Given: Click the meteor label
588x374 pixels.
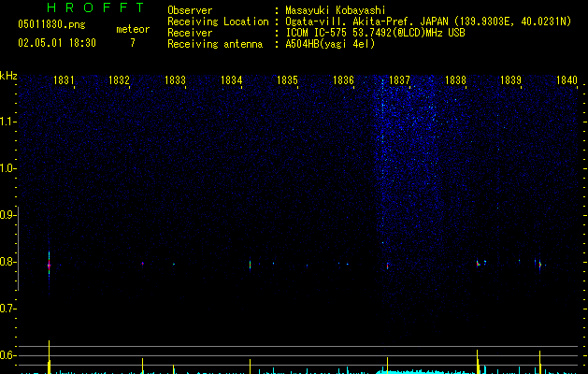Looking at the screenshot, I should (133, 29).
